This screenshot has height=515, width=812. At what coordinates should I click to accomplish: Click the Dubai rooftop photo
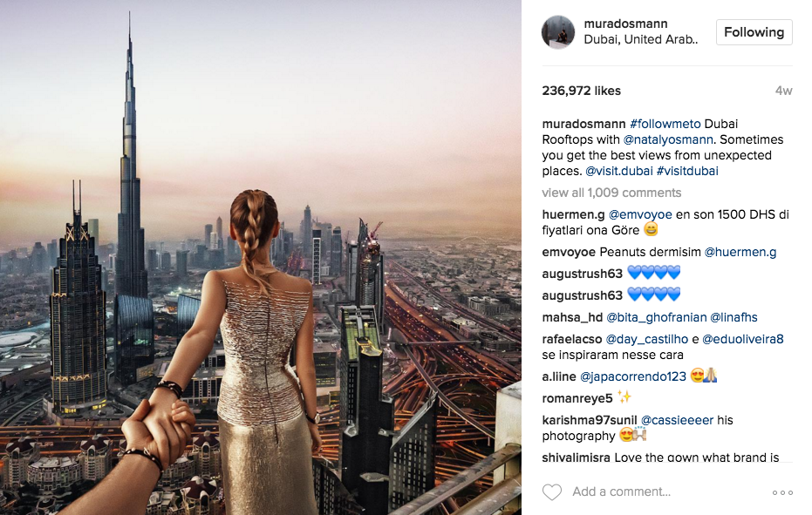pos(261,257)
